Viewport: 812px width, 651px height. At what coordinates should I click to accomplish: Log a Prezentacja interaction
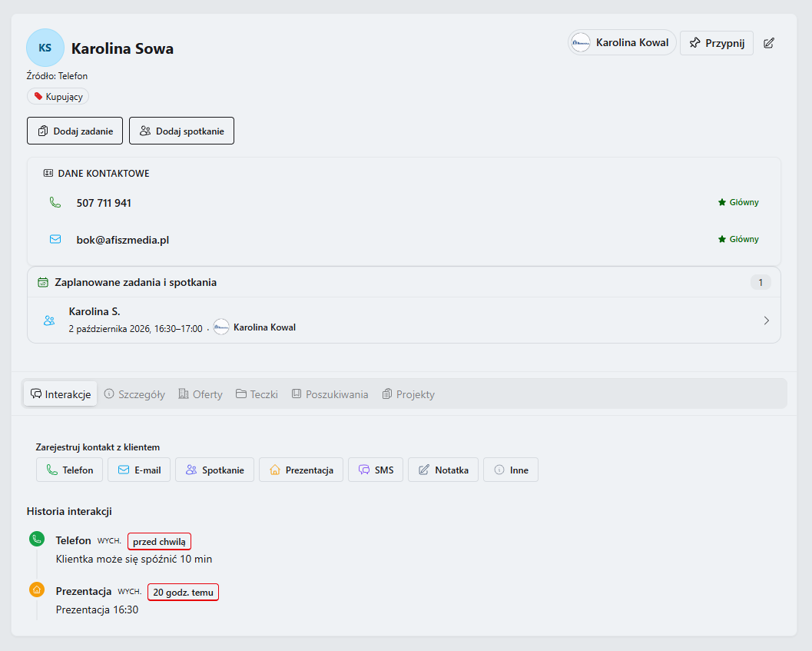click(301, 470)
